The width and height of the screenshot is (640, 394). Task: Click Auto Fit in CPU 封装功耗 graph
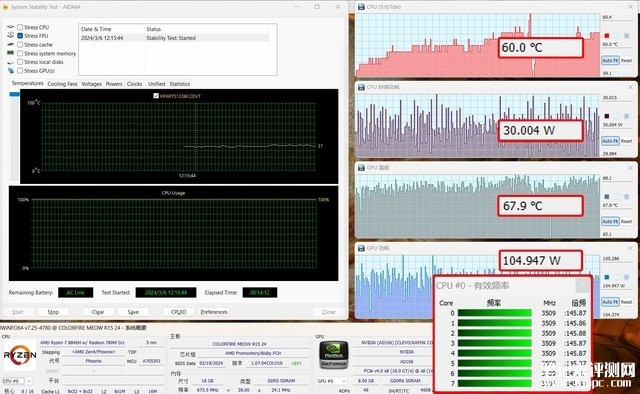pyautogui.click(x=610, y=141)
